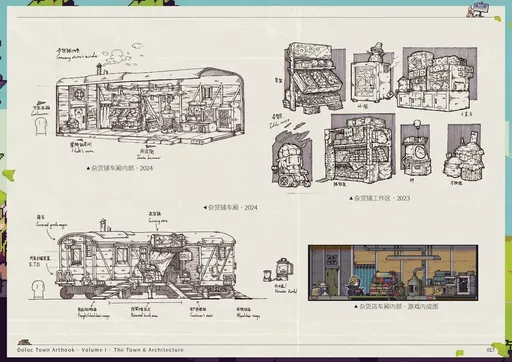This screenshot has width=512, height=362.
Task: Click the monster kettle character doodle
Action: 279,270
